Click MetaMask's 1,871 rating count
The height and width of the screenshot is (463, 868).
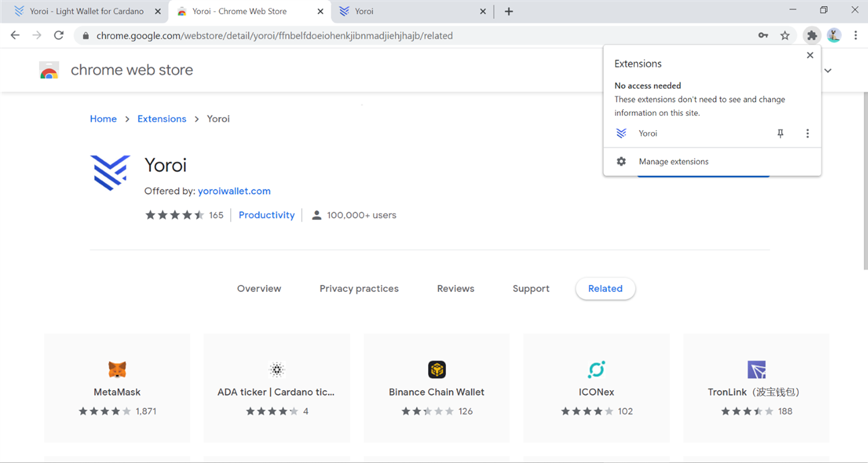tap(146, 411)
